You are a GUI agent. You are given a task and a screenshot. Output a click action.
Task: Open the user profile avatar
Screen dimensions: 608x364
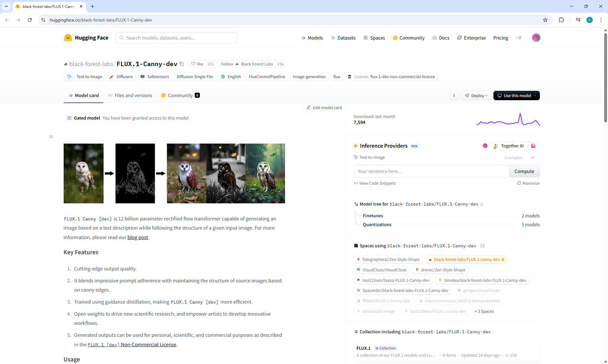[536, 38]
